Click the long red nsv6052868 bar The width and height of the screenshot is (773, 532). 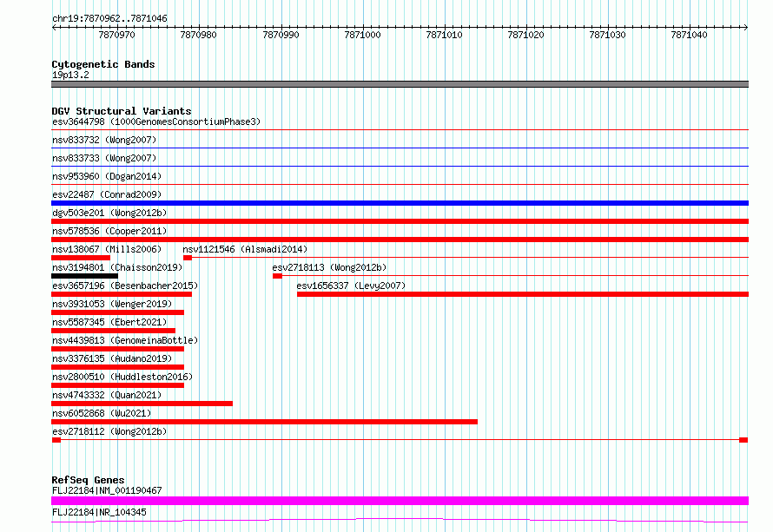[x=264, y=422]
